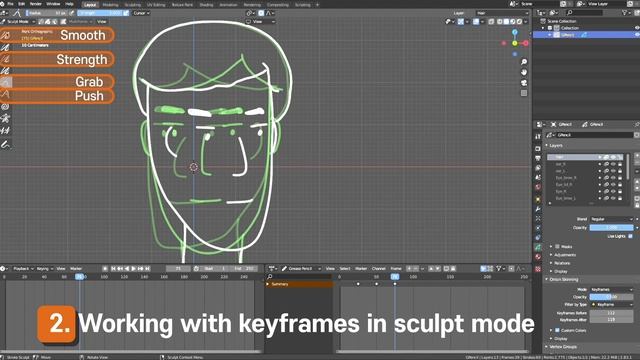
Task: Switch orthographic/perspective view icon
Action: [524, 93]
